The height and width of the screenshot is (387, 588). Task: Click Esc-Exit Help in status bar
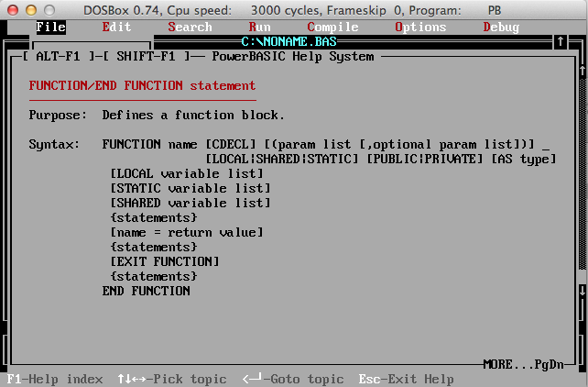406,379
